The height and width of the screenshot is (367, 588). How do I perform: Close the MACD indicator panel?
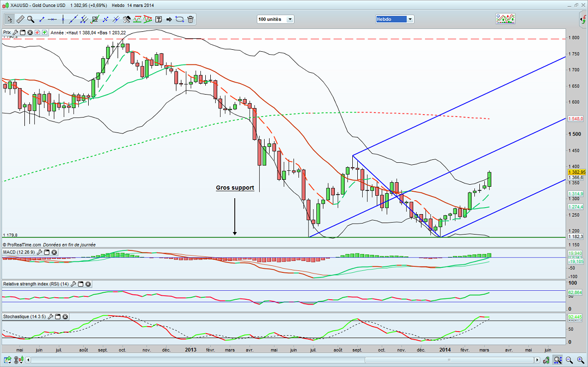[54, 252]
